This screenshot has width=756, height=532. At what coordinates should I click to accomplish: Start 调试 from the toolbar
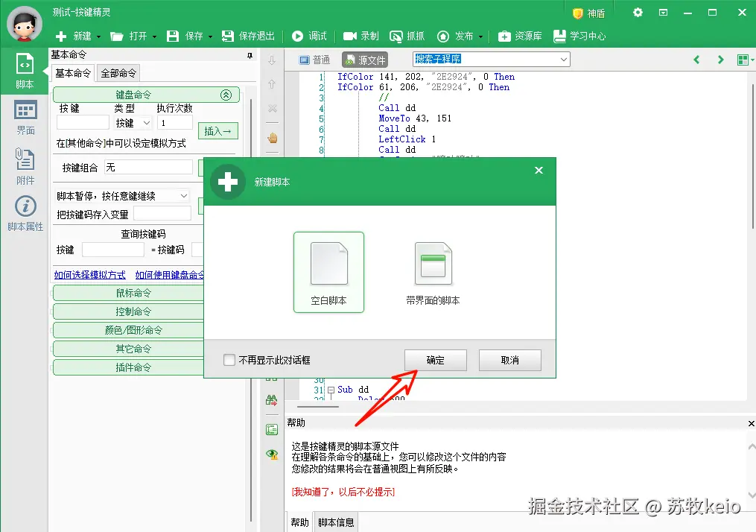[309, 37]
